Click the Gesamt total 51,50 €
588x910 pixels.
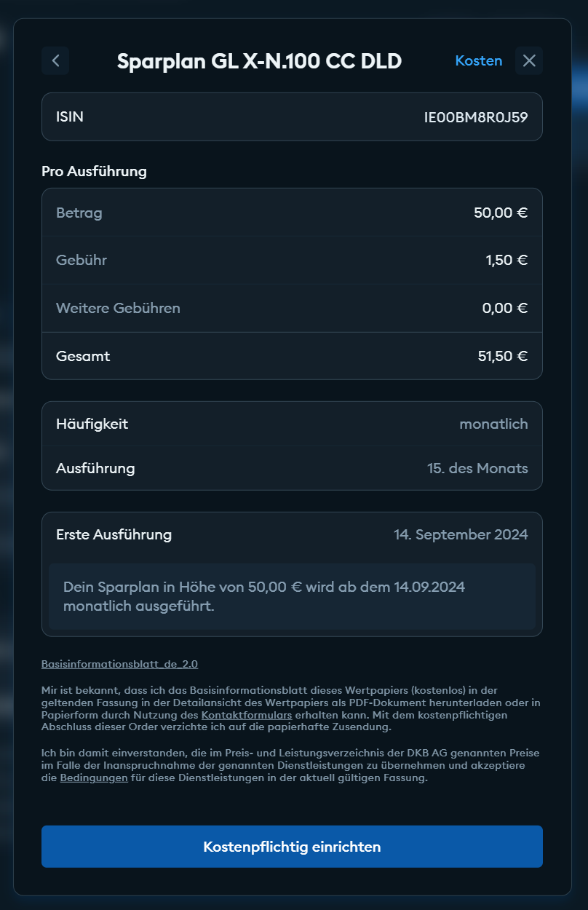[503, 357]
